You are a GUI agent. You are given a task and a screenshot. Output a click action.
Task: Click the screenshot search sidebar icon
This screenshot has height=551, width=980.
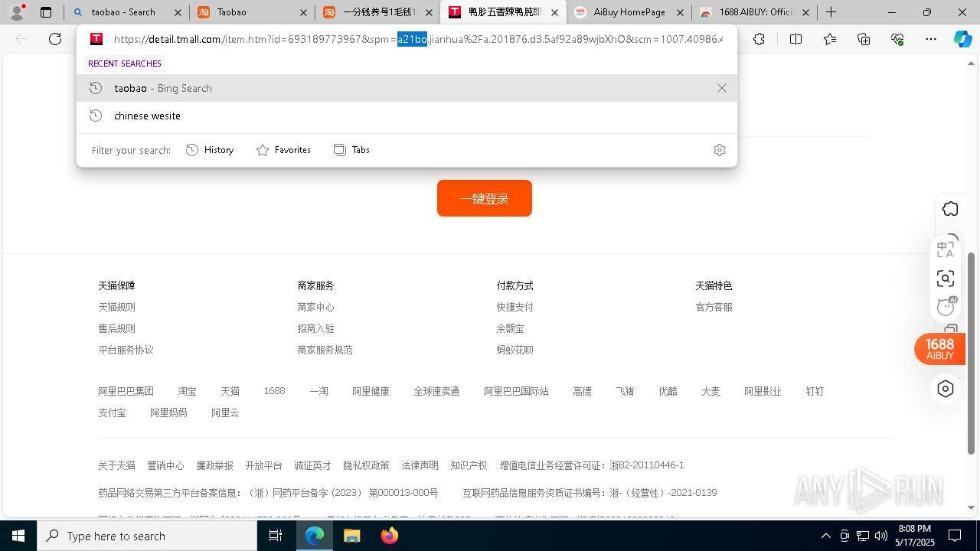[946, 279]
